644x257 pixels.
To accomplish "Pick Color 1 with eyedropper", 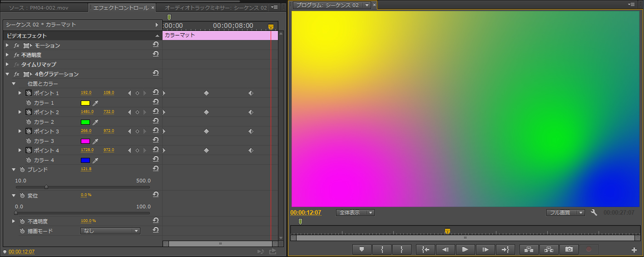I will (x=95, y=103).
